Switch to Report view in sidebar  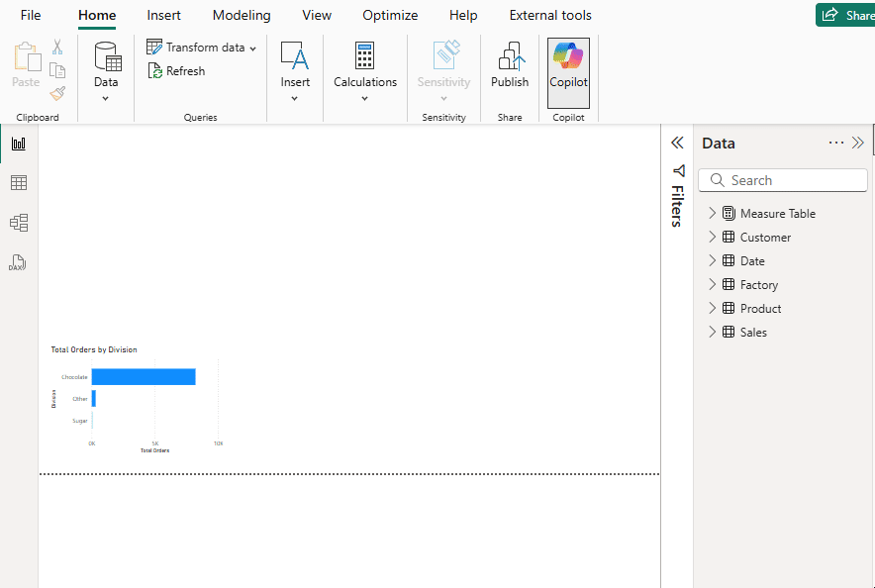(x=19, y=144)
